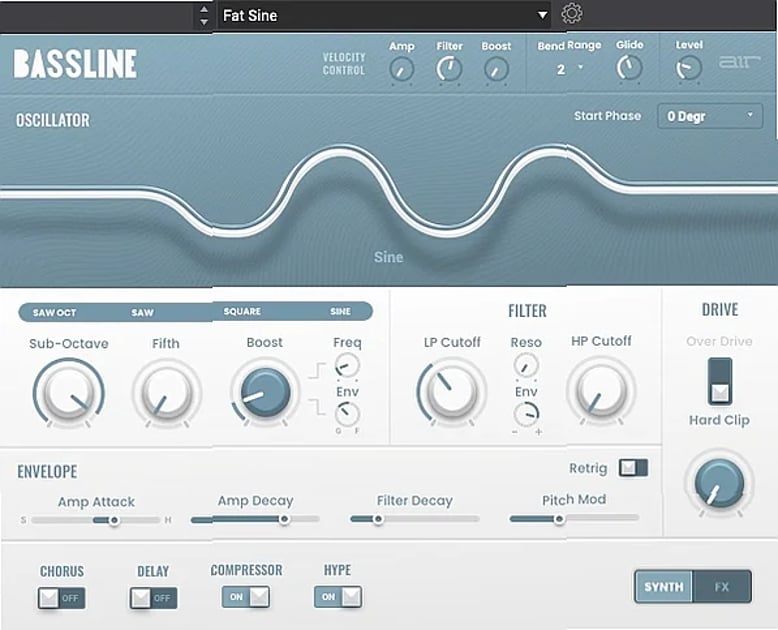778x630 pixels.
Task: Step to the previous preset with up arrow
Action: coord(203,9)
